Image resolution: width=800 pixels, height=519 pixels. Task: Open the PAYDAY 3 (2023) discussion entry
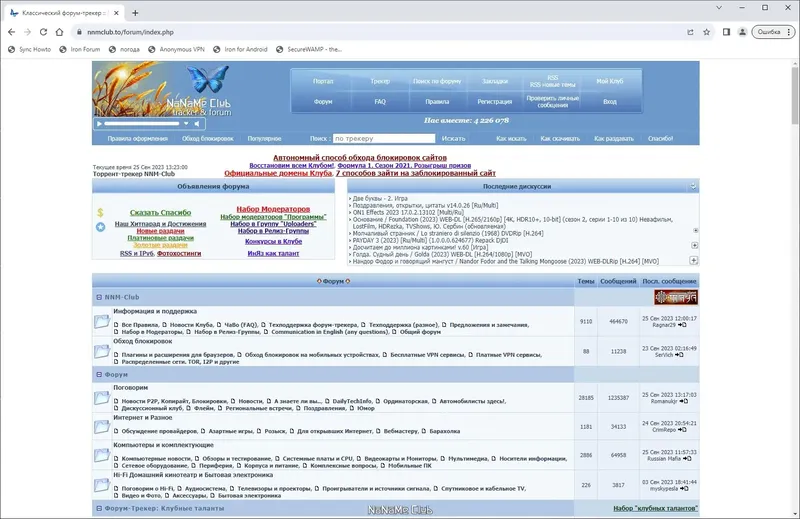430,240
